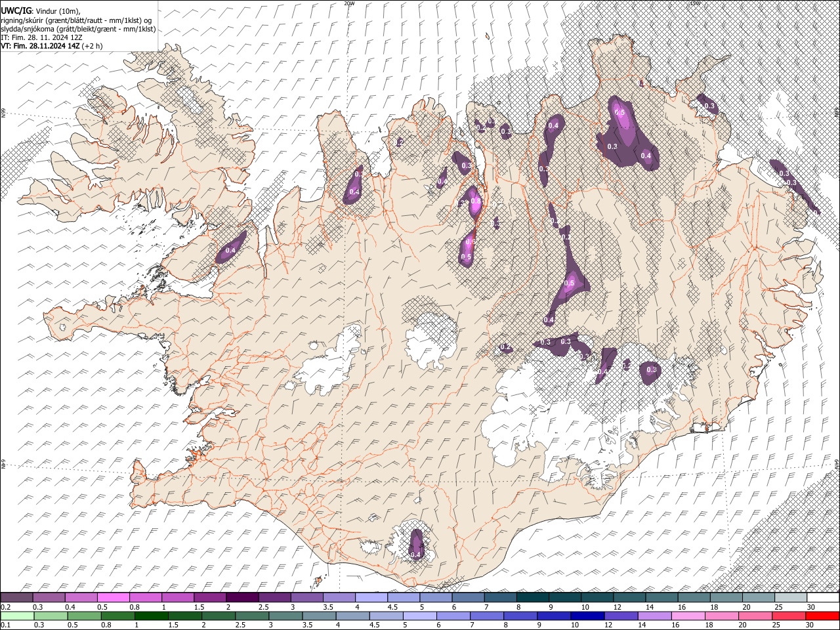Click the 0.4 value on the western peninsula patch
Viewport: 840px width, 630px height.
point(230,250)
